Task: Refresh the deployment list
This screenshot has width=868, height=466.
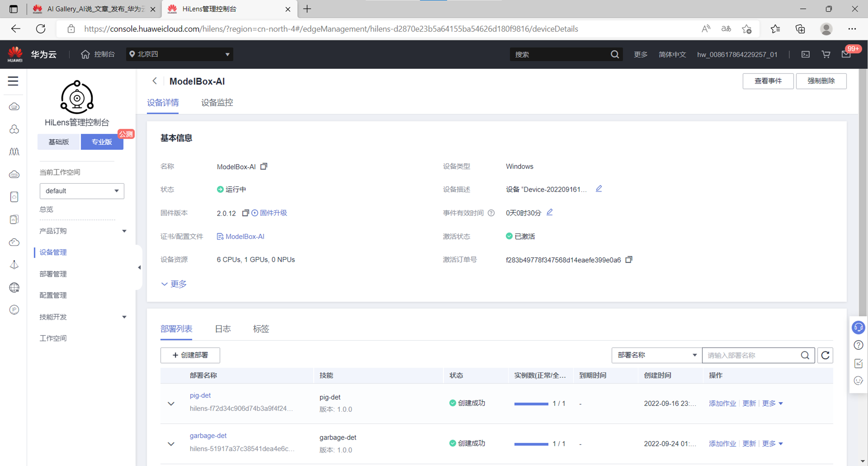Action: pos(825,355)
